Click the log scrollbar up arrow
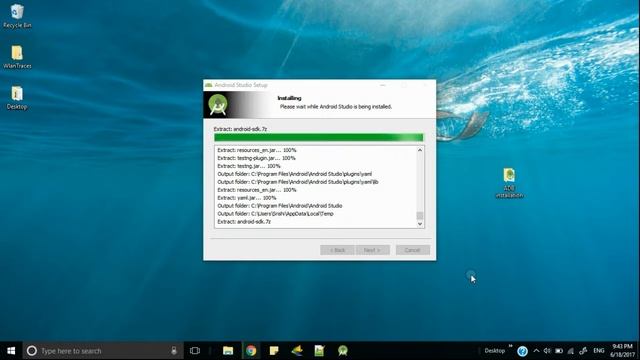This screenshot has height=360, width=640. (420, 150)
